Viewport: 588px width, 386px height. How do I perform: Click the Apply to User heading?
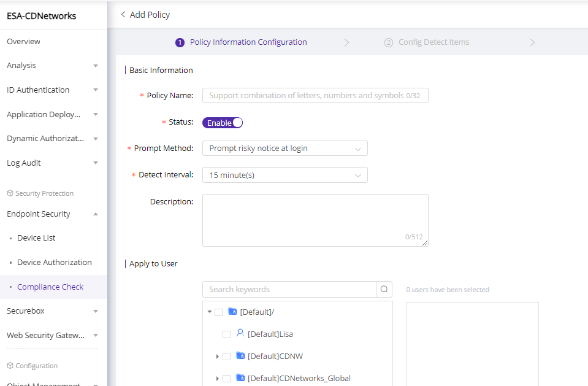coord(153,264)
